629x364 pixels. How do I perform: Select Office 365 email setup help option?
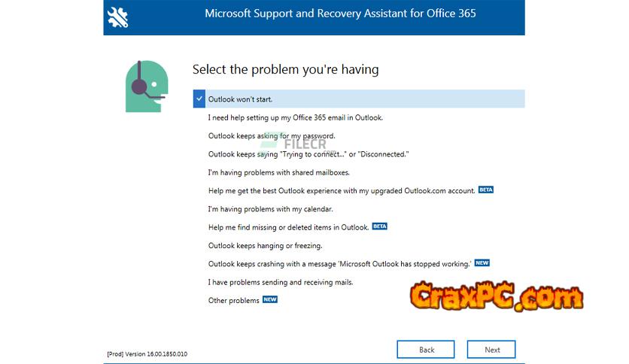click(x=296, y=117)
